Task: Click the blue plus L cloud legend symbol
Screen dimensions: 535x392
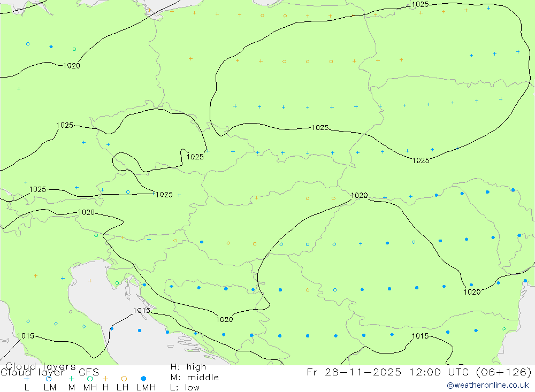Action: click(27, 379)
